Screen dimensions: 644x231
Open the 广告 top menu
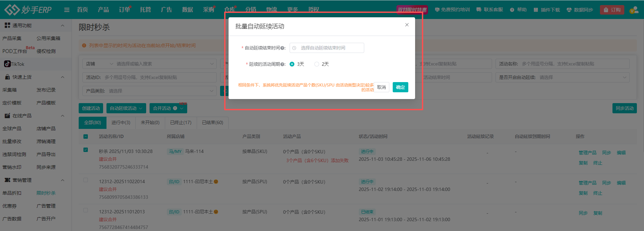[167, 10]
